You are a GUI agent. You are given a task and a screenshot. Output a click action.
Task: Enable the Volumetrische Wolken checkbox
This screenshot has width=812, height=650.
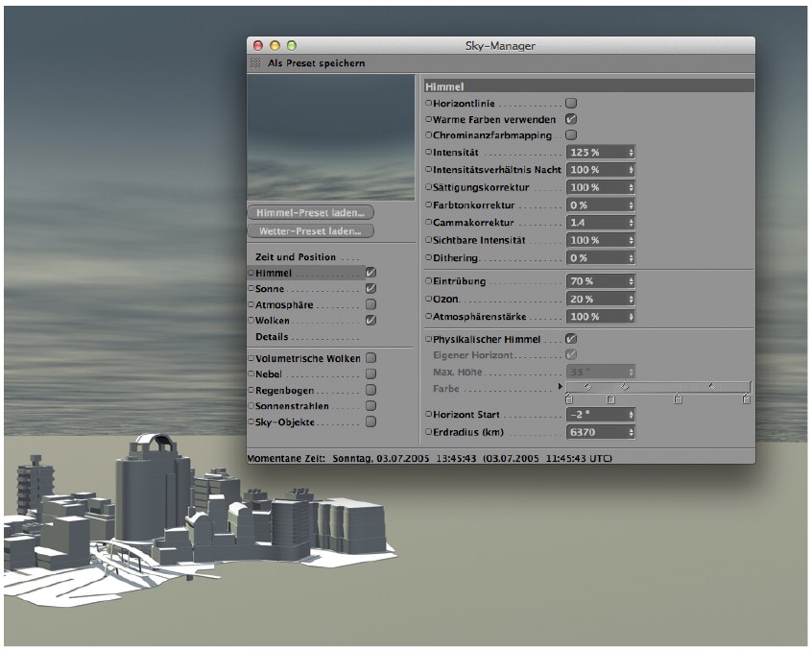click(x=370, y=358)
